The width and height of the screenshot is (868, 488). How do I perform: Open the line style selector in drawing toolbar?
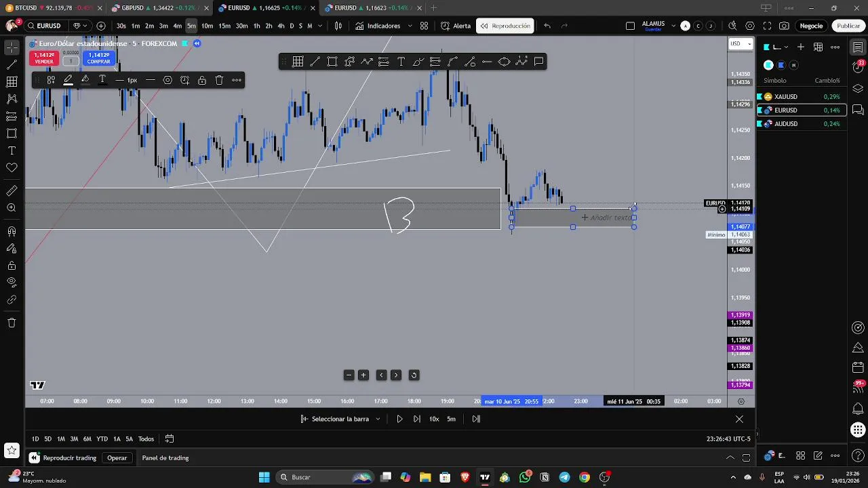tap(151, 80)
